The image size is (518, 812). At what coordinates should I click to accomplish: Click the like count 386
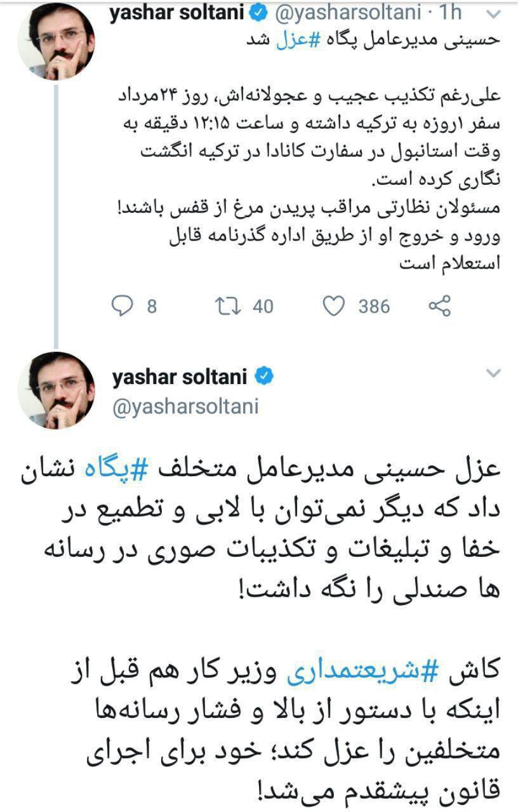click(374, 307)
